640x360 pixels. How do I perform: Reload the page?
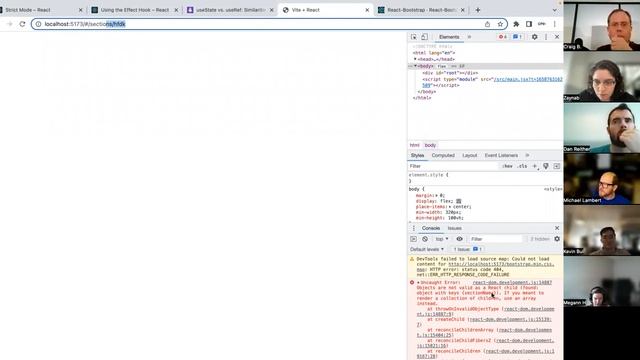tap(22, 24)
